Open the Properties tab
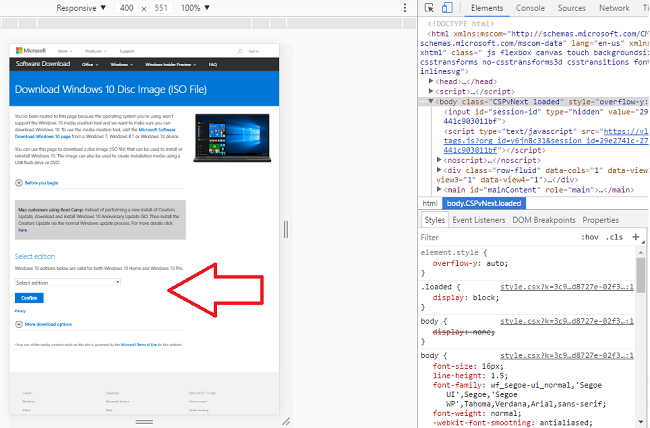The height and width of the screenshot is (428, 650). (600, 220)
